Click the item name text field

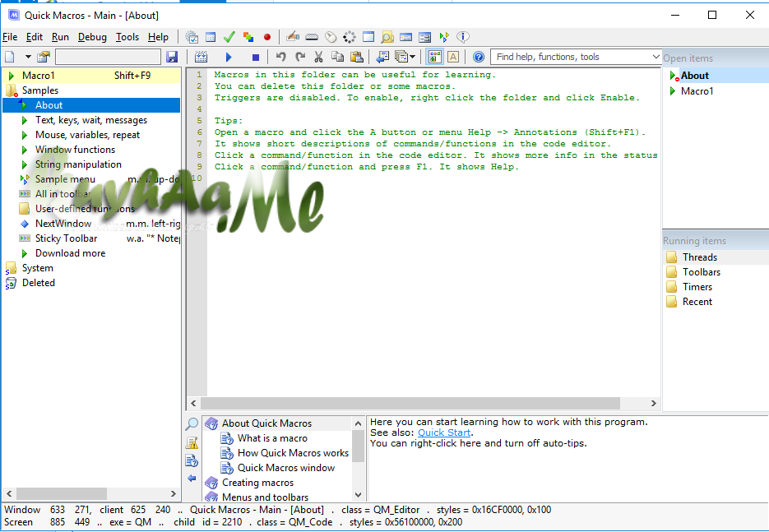(x=108, y=57)
